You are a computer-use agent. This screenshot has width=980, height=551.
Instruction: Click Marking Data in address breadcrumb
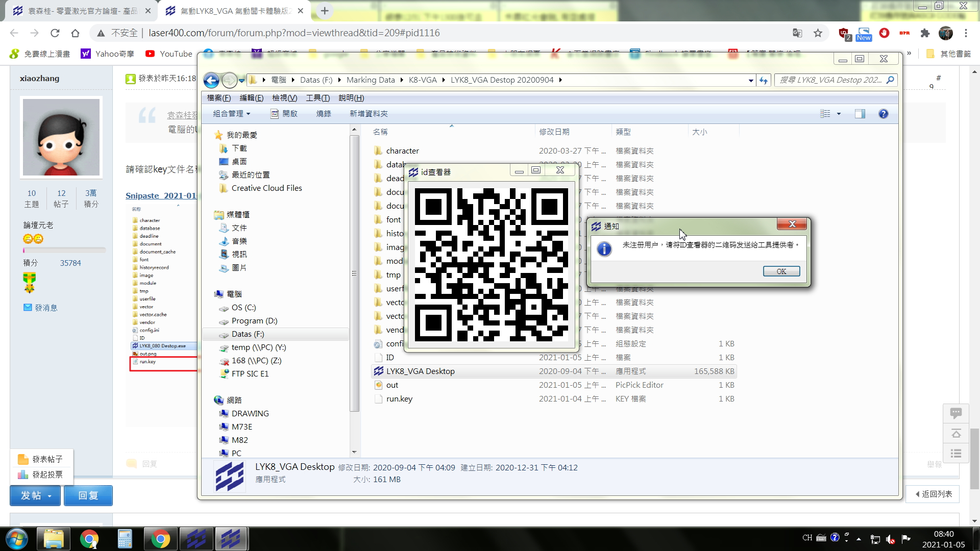click(x=371, y=80)
